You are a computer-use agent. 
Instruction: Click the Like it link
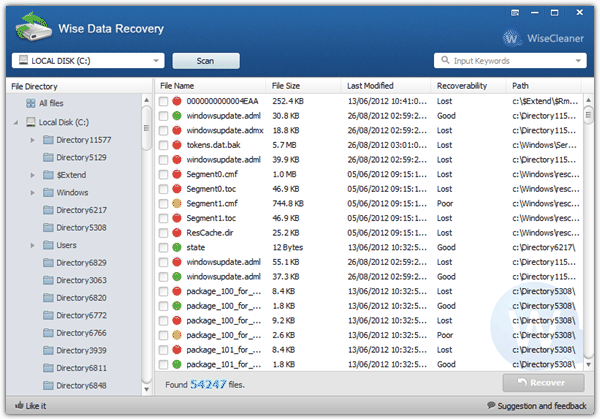[31, 406]
